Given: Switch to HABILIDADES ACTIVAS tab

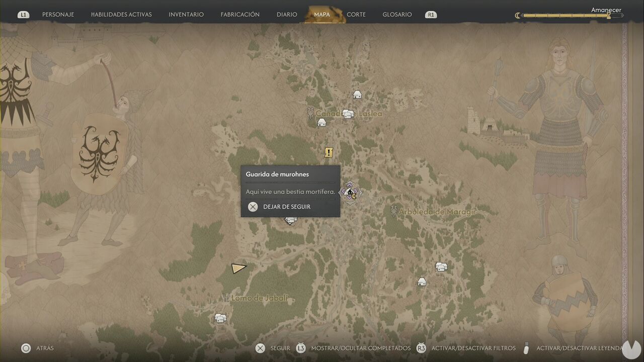Looking at the screenshot, I should (x=121, y=15).
